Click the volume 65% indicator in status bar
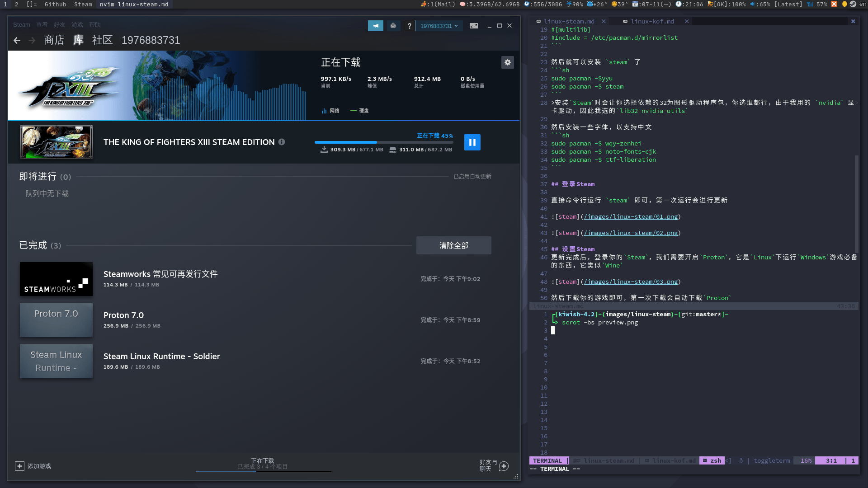The image size is (868, 488). 760,4
